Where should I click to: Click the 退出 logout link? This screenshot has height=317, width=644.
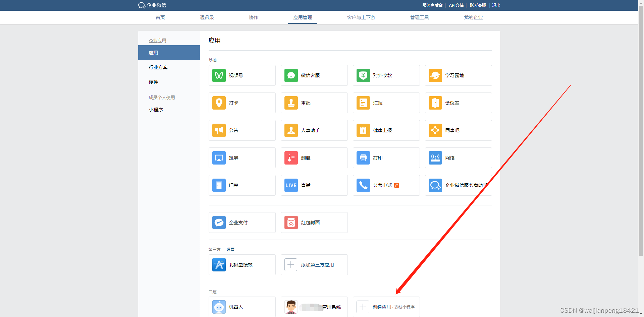coord(496,5)
